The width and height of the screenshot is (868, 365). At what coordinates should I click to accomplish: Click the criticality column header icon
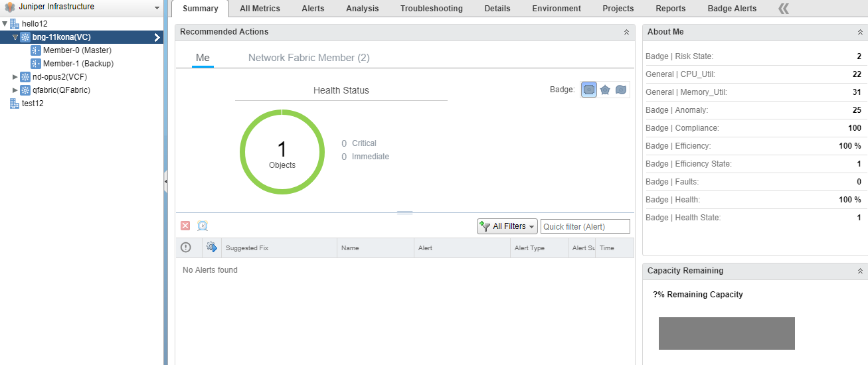tap(186, 248)
